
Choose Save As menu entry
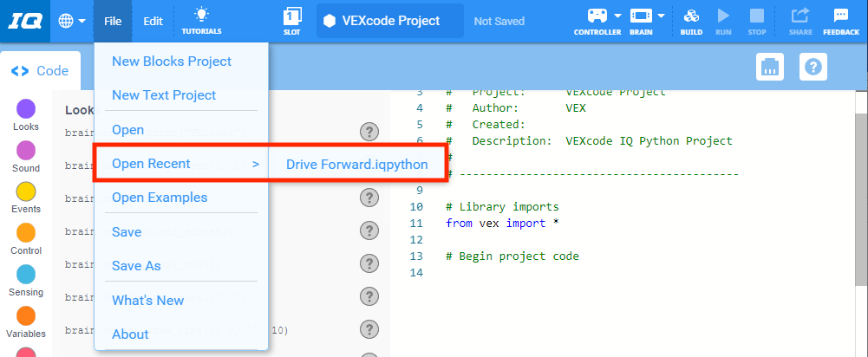[136, 266]
